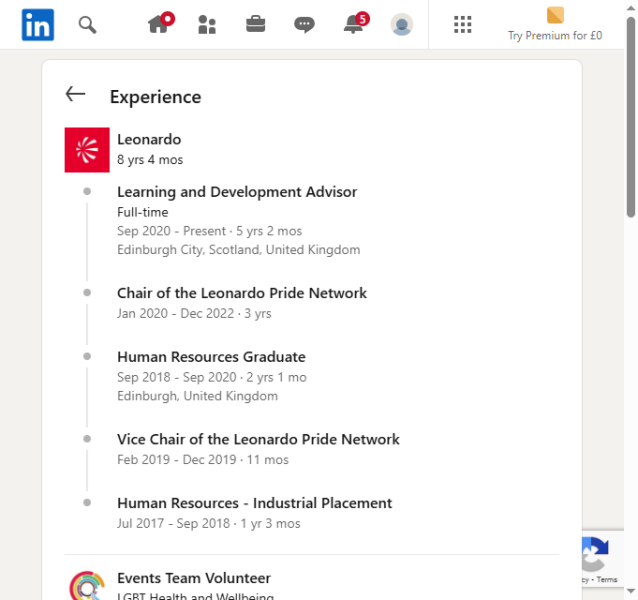Open the Leonardo company name link
This screenshot has width=638, height=600.
click(x=149, y=140)
